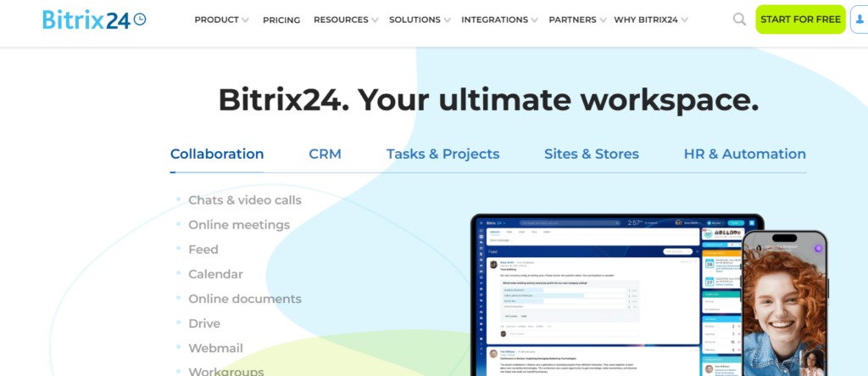Select Online meetings from the list
This screenshot has height=376, width=868.
coord(239,225)
